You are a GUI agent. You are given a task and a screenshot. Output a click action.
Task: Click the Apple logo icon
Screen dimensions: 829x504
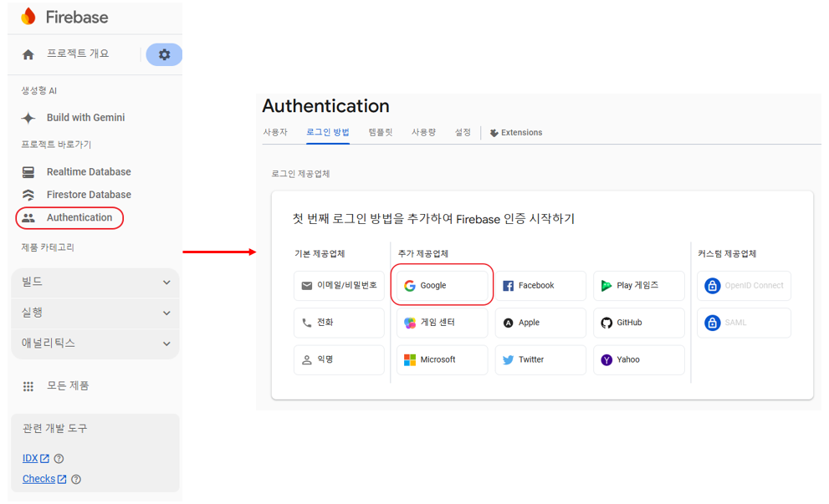(x=508, y=323)
